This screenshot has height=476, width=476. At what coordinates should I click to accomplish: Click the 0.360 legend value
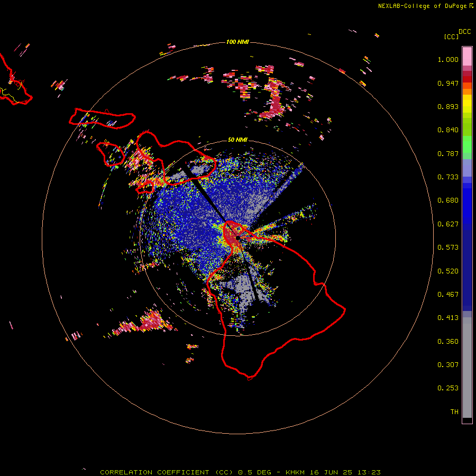coord(448,342)
